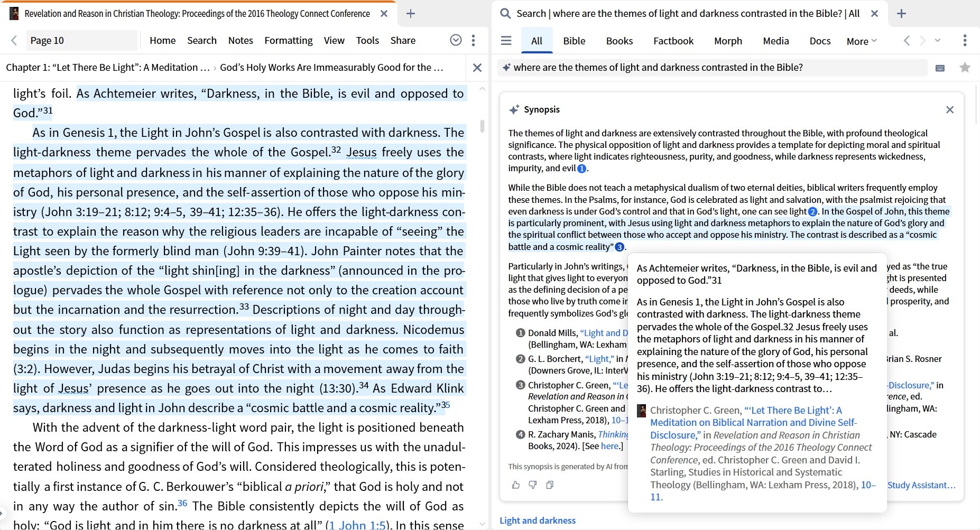980x530 pixels.
Task: Switch to the Docs tab
Action: click(820, 41)
